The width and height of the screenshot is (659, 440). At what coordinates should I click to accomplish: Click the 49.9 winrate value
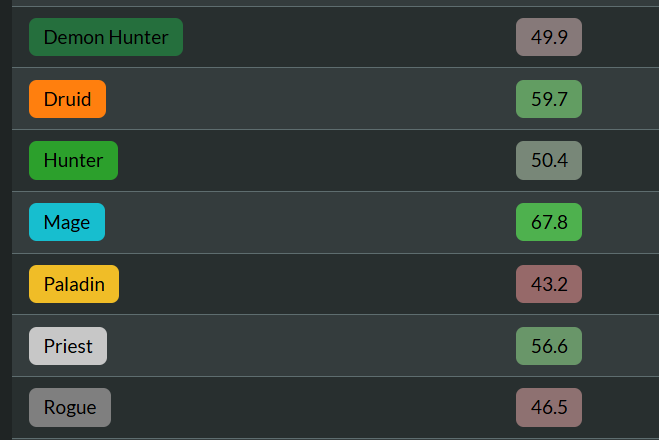tap(549, 37)
